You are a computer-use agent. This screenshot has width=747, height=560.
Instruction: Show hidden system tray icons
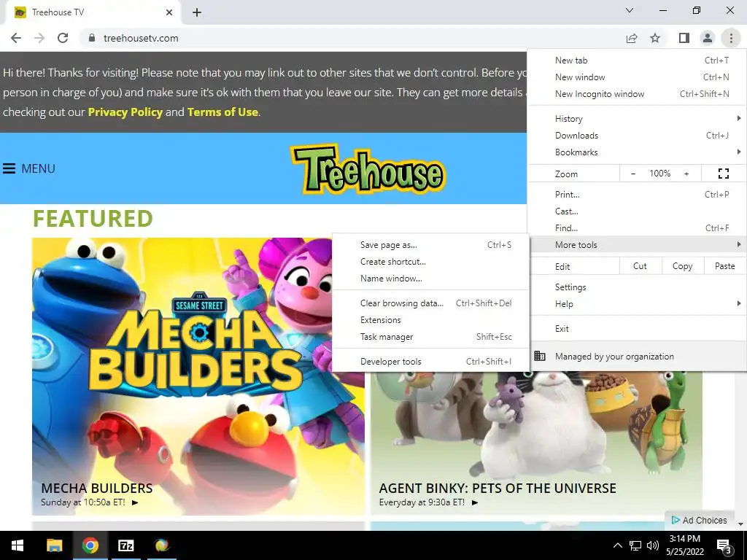pyautogui.click(x=617, y=545)
